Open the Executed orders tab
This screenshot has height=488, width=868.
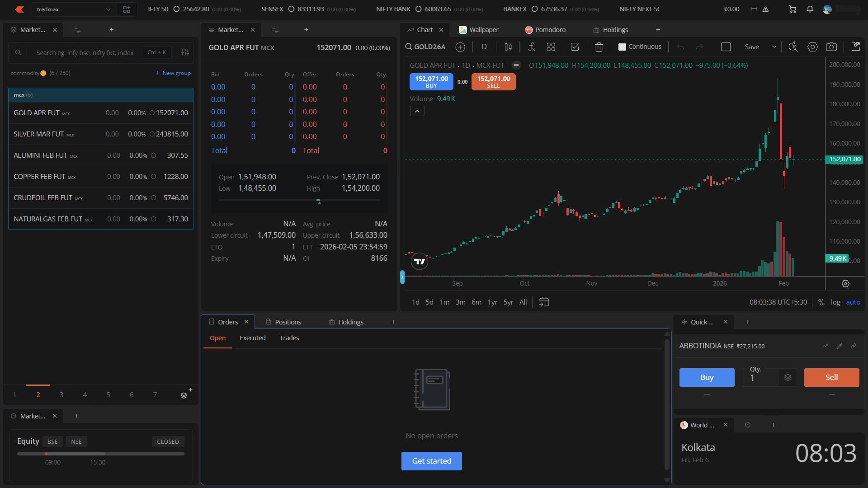click(x=252, y=338)
